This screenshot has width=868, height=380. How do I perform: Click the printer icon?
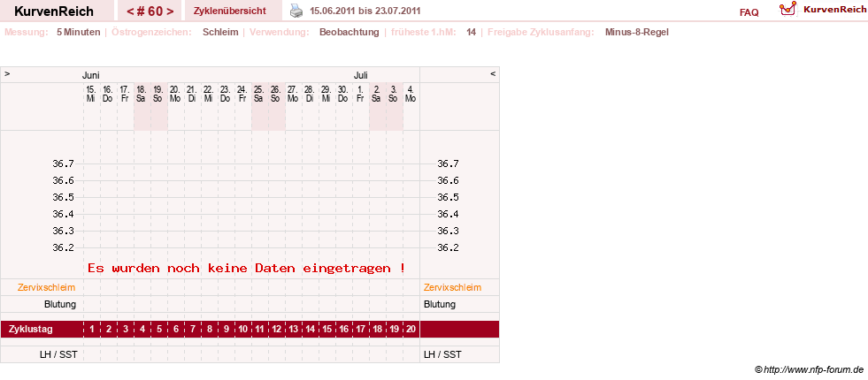click(x=297, y=11)
